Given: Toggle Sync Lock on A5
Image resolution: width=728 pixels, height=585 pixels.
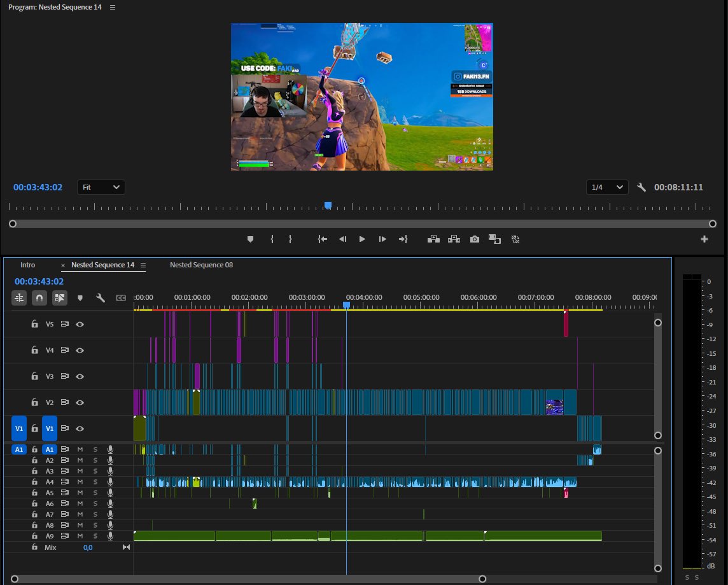Looking at the screenshot, I should 64,493.
